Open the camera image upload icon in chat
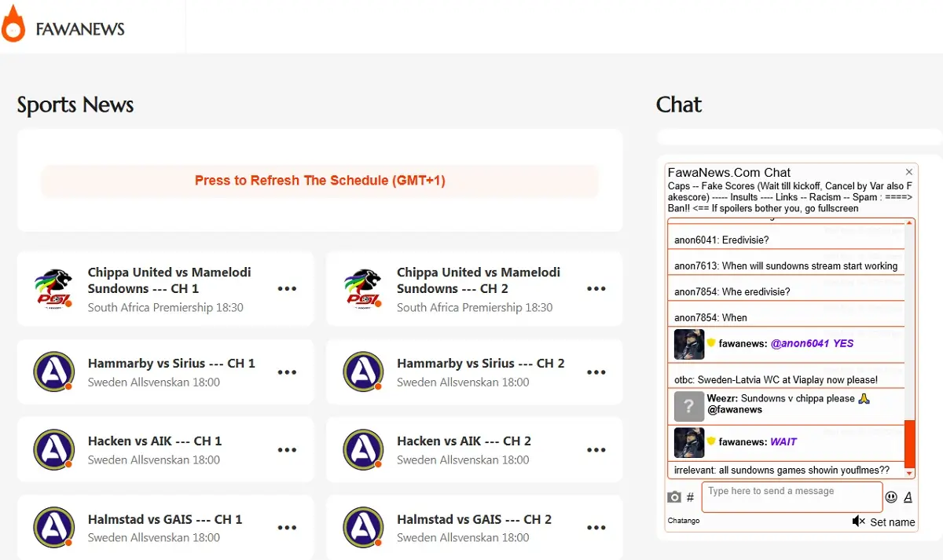The width and height of the screenshot is (943, 560). pyautogui.click(x=674, y=497)
